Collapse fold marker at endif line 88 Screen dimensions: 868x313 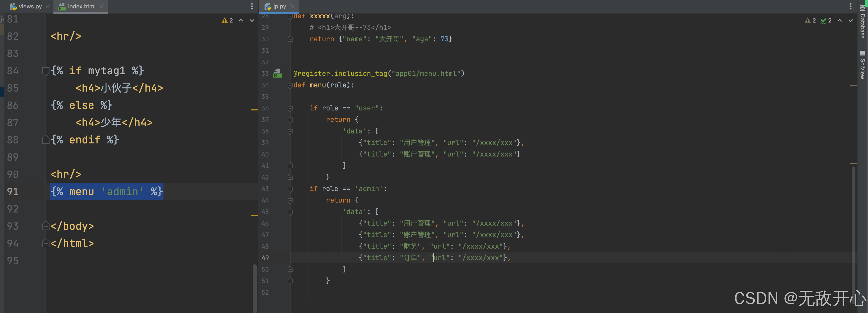click(x=46, y=140)
